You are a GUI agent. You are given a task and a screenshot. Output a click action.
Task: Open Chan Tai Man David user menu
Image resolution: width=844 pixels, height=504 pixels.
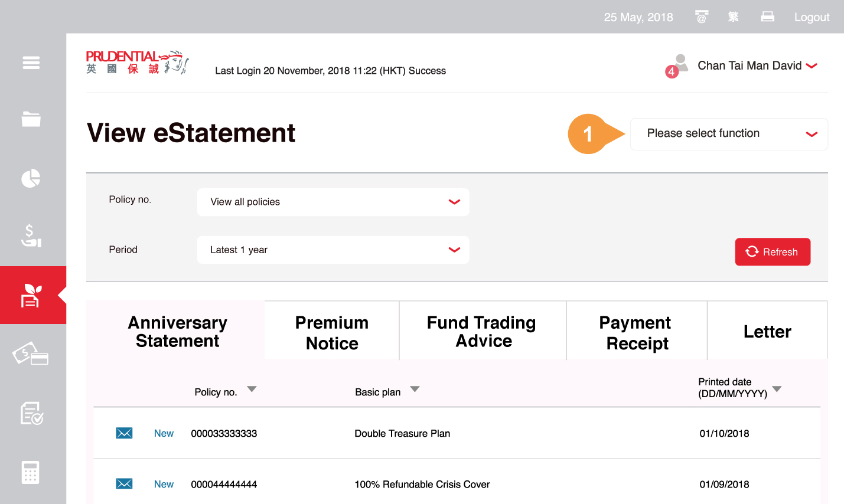[x=750, y=66]
